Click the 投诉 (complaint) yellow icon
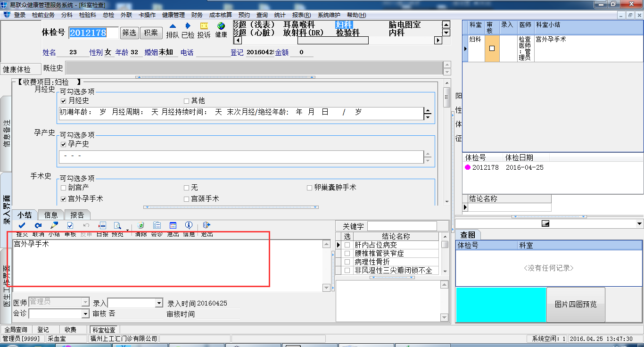Screen dimensions: 644x347 click(x=204, y=26)
